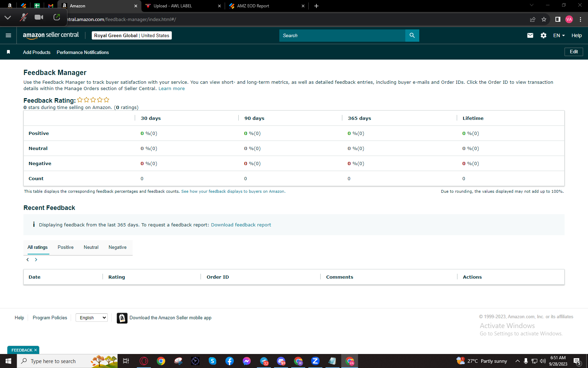Click the Royal Green Global account switcher
Image resolution: width=588 pixels, height=368 pixels.
click(x=132, y=35)
